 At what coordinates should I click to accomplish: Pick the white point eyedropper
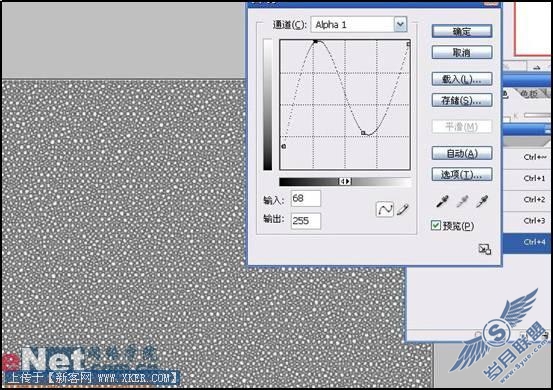click(x=482, y=202)
